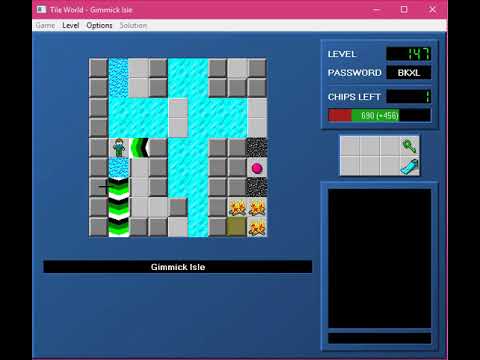Select the green key in inventory

409,146
